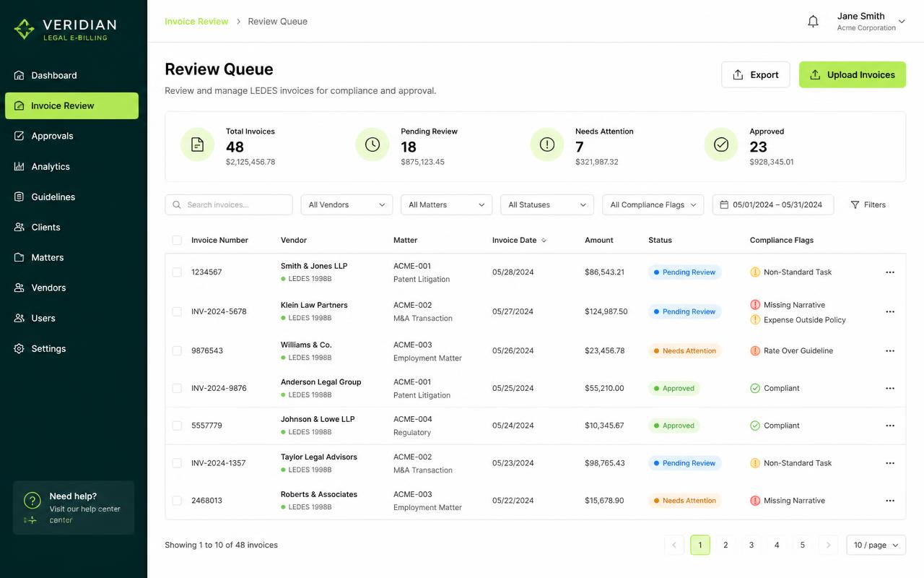Click the Needs Attention exclamation icon
Viewport: 924px width, 578px height.
(547, 144)
